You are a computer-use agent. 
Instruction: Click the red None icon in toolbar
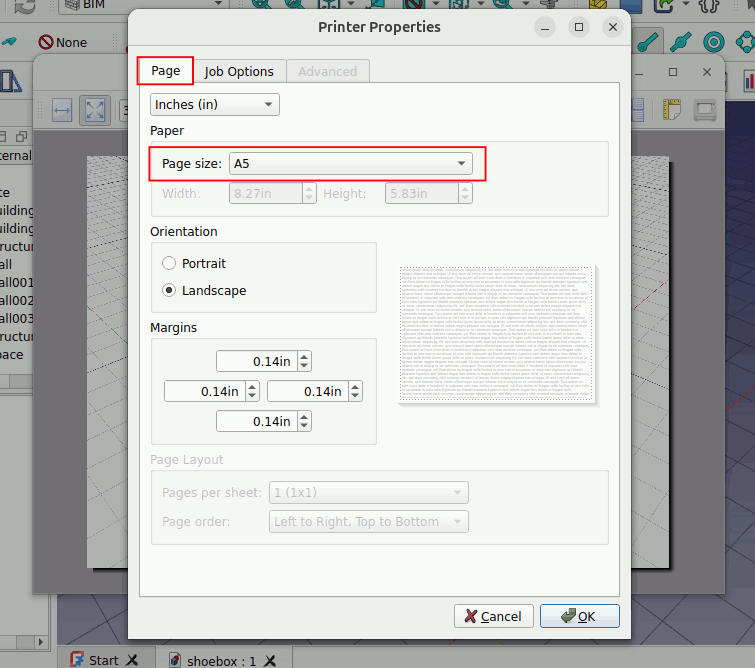pyautogui.click(x=46, y=42)
